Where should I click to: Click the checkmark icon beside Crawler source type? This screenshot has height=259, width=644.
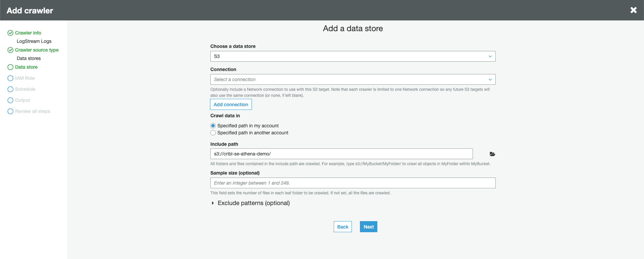point(10,50)
